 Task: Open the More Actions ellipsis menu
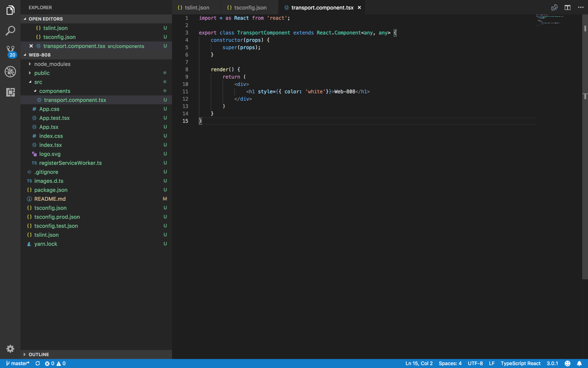point(581,8)
